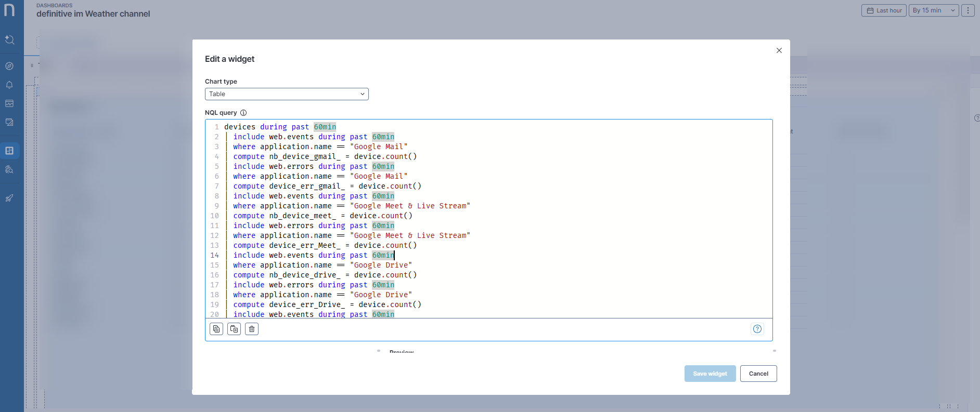
Task: Click include web.errors on line 17
Action: click(x=274, y=285)
